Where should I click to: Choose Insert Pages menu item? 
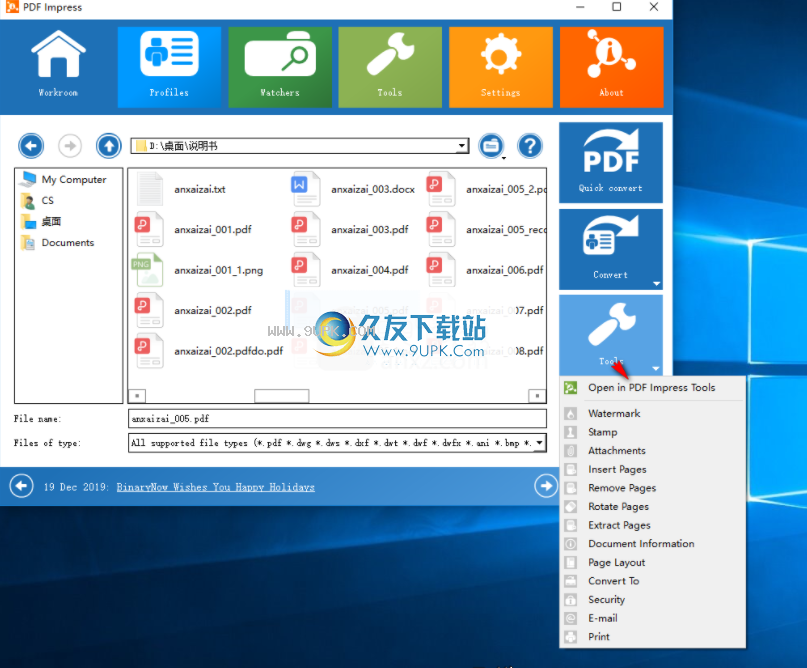652,469
